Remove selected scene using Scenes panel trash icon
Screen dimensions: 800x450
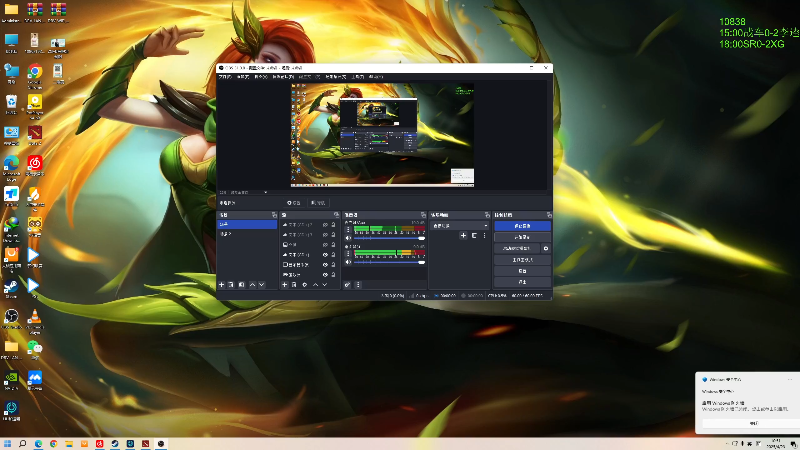[x=231, y=285]
